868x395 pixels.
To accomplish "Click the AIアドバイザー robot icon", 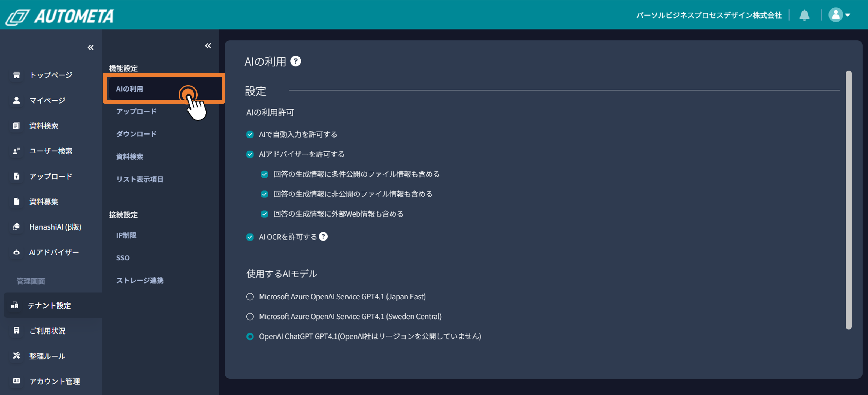I will coord(17,252).
